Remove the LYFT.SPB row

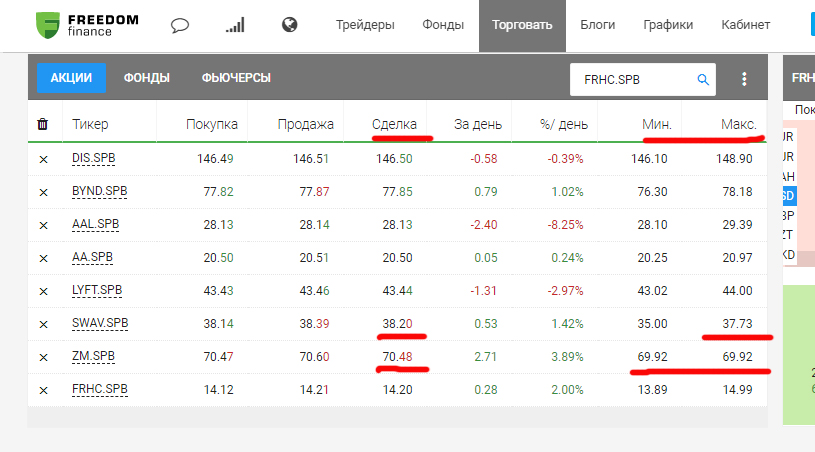tap(44, 291)
